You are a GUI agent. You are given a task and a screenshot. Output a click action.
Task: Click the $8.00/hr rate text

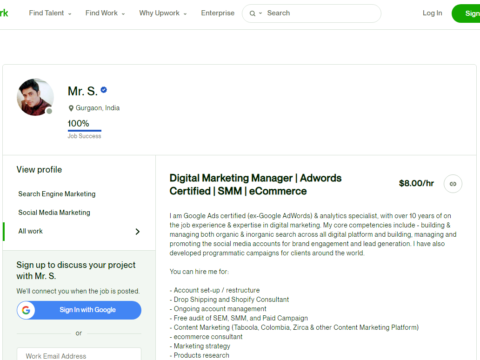(416, 183)
